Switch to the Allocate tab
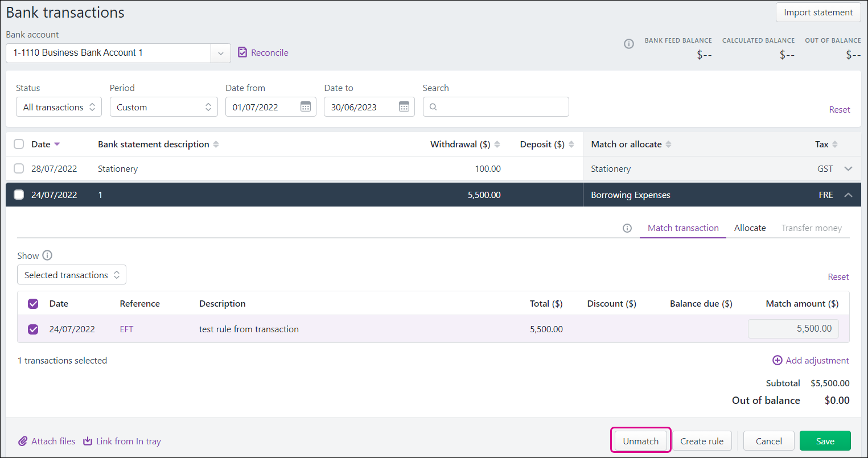Image resolution: width=868 pixels, height=458 pixels. tap(750, 228)
